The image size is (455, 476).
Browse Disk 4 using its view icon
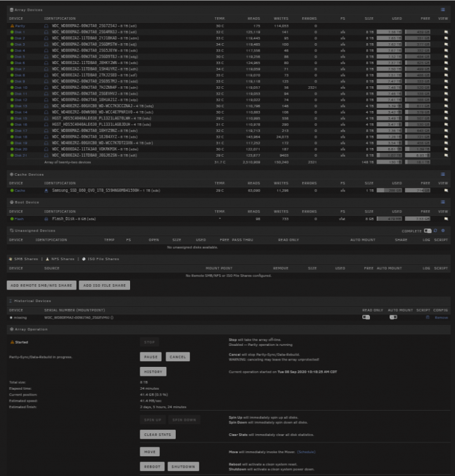pos(446,50)
